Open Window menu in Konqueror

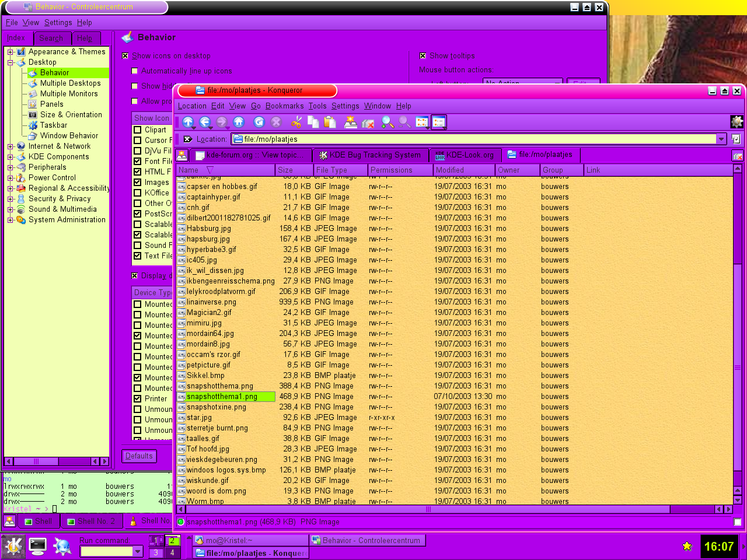point(378,106)
